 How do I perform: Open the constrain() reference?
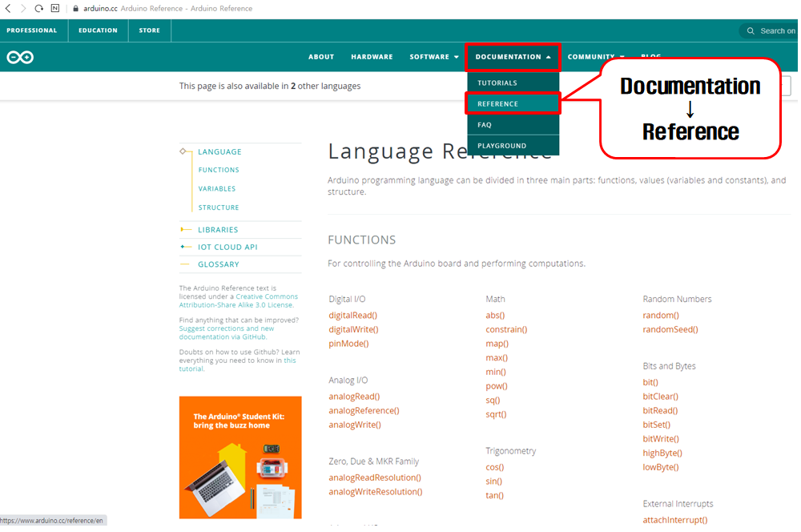[506, 329]
